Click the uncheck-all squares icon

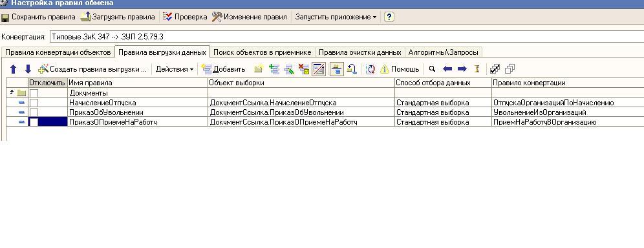coord(510,69)
